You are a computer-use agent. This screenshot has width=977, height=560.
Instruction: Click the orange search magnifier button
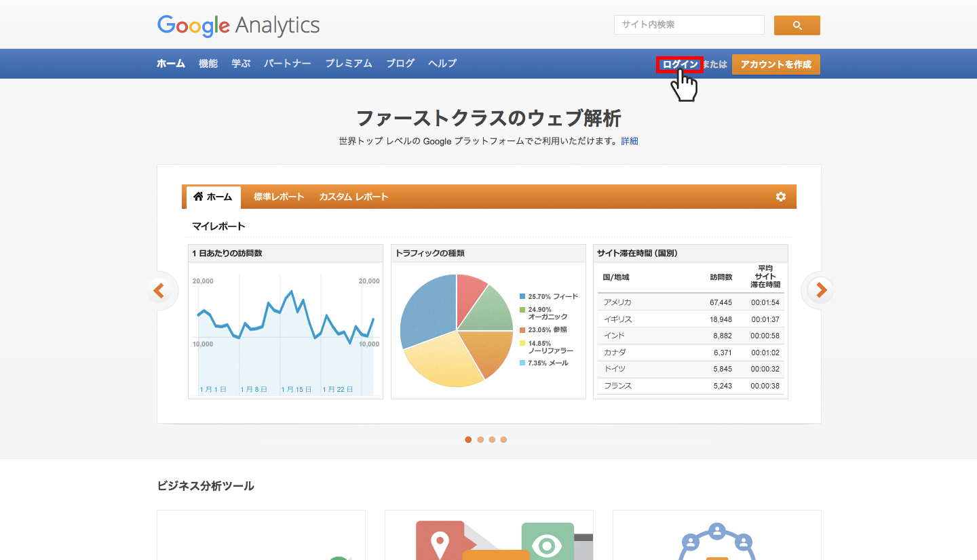pos(797,25)
